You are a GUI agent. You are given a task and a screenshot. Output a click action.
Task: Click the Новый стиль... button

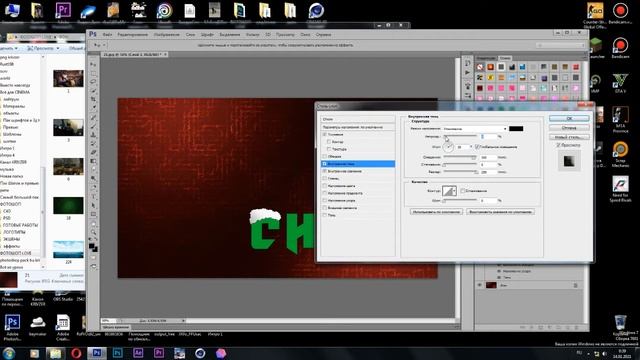[569, 137]
